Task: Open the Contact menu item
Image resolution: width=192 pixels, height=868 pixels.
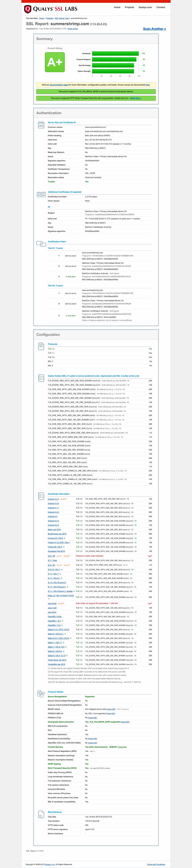Action: [x=161, y=7]
